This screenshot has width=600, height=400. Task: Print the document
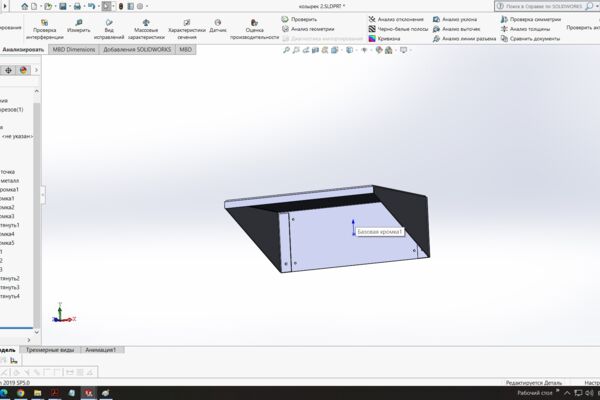coord(77,6)
